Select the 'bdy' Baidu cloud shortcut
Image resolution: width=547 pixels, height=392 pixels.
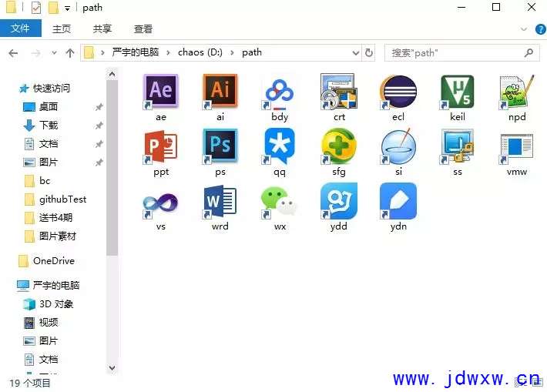click(x=280, y=97)
